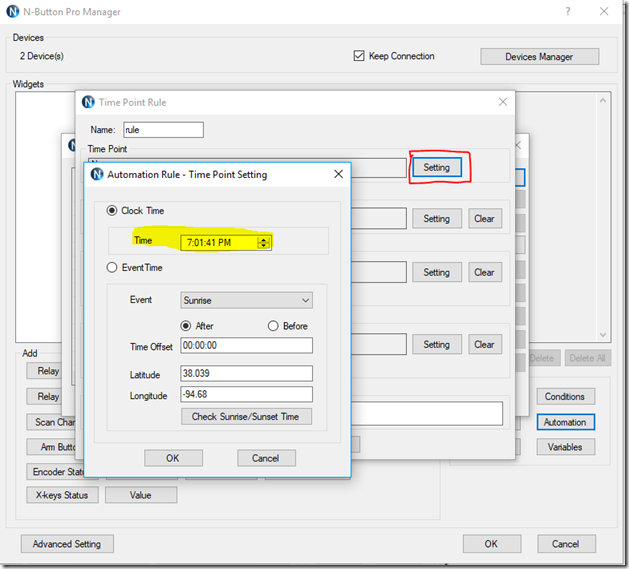The image size is (629, 569).
Task: Open Devices Manager
Action: pyautogui.click(x=540, y=57)
